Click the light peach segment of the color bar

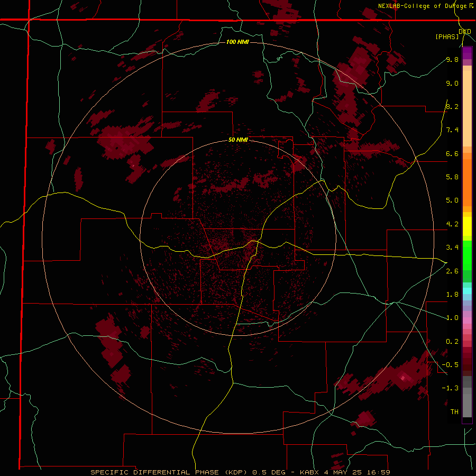click(x=467, y=108)
